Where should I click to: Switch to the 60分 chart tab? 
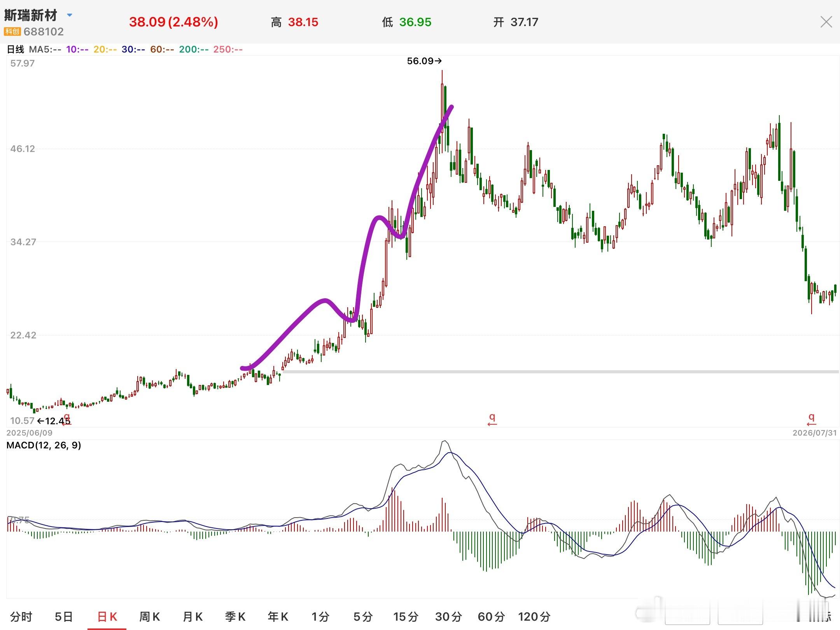pos(491,617)
